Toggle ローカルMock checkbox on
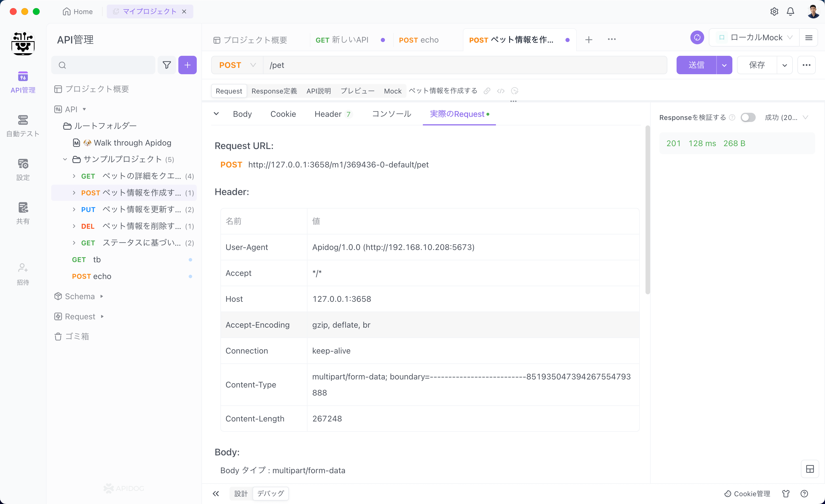Viewport: 825px width, 504px height. click(x=721, y=37)
